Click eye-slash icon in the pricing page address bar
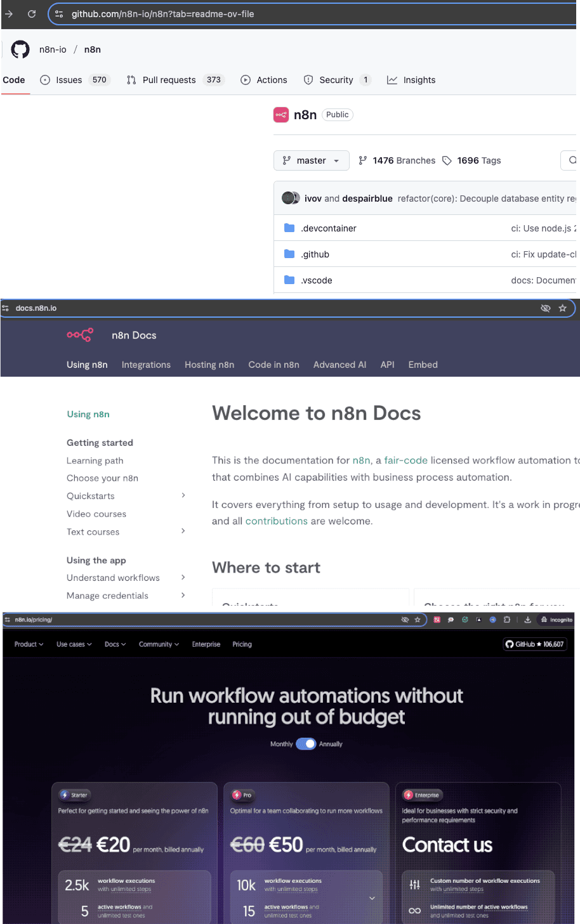Viewport: 580px width, 924px height. (x=405, y=620)
